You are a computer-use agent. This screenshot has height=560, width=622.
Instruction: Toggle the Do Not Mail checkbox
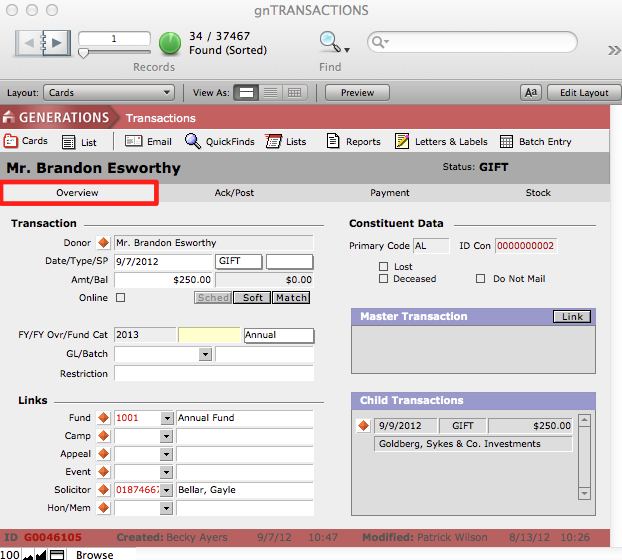(480, 279)
